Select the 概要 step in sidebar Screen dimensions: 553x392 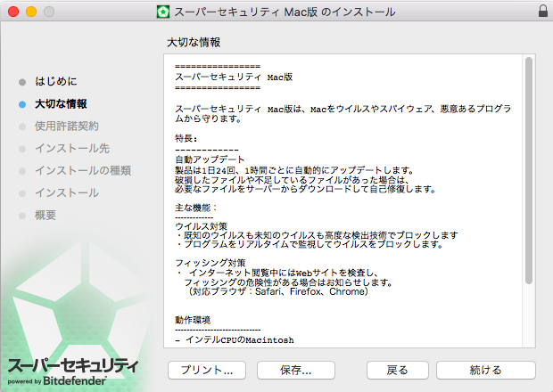pyautogui.click(x=45, y=215)
